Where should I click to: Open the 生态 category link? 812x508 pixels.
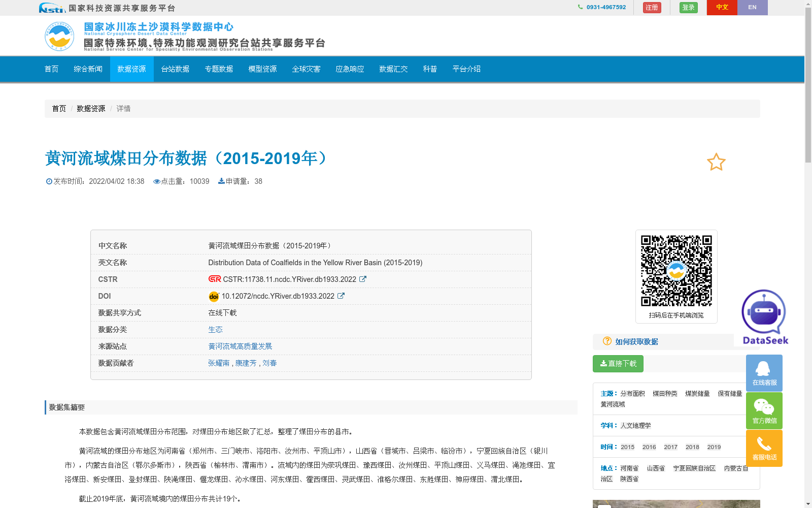pos(216,330)
